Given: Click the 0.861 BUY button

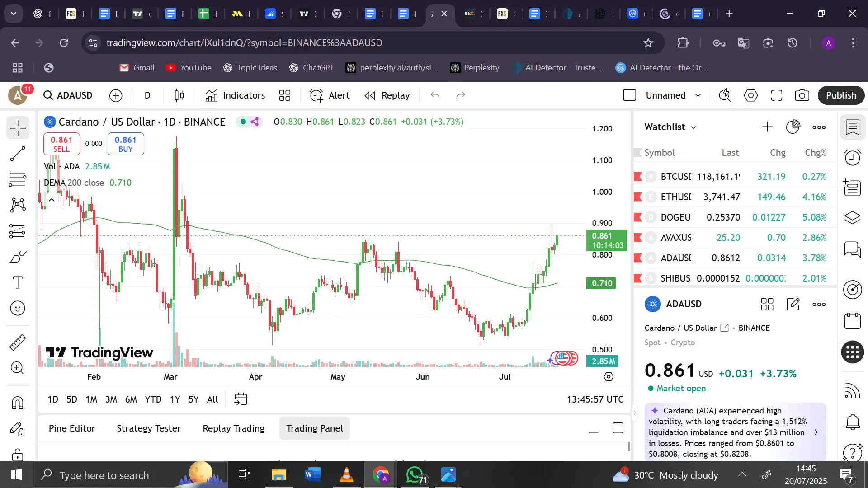Looking at the screenshot, I should [126, 144].
